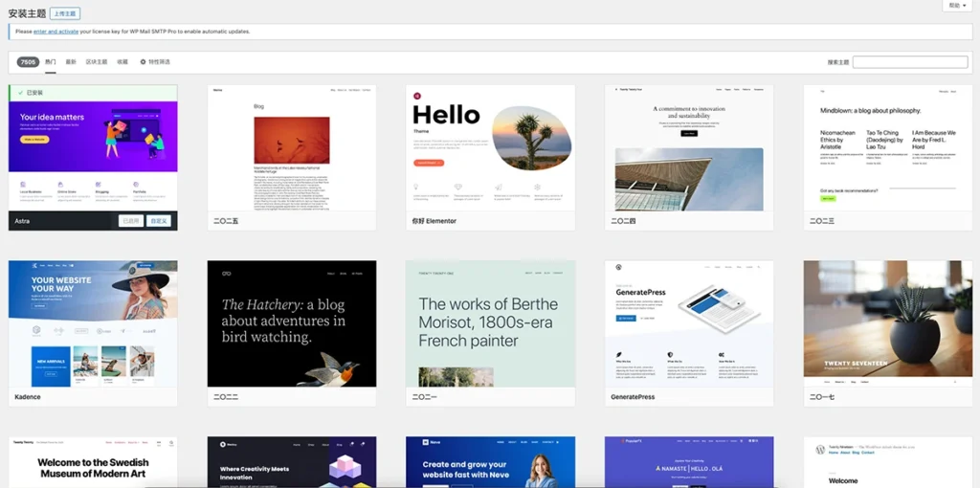Open the Hello Elementor theme thumbnail
Viewport: 980px width, 488px height.
(490, 148)
